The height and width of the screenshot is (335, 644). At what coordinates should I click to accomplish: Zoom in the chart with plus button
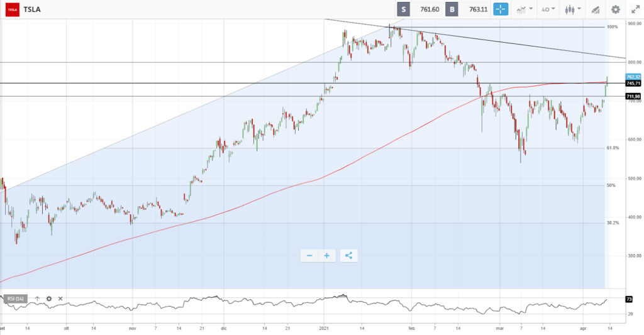tap(327, 256)
